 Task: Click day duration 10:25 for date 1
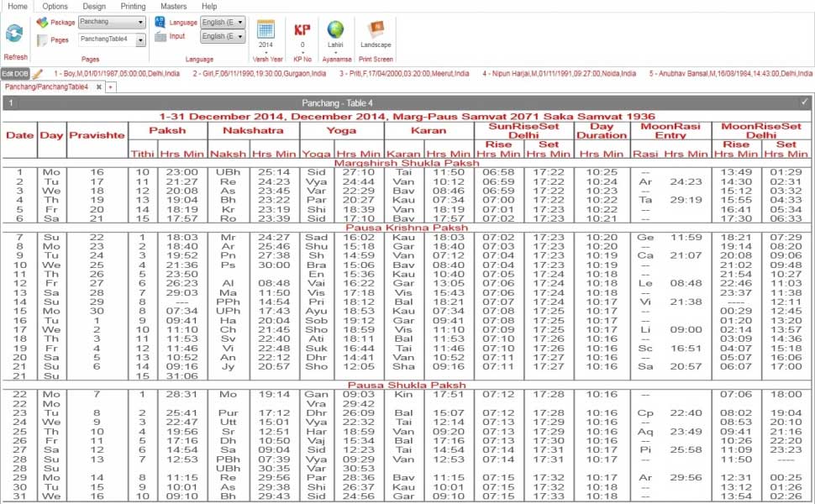[x=602, y=172]
